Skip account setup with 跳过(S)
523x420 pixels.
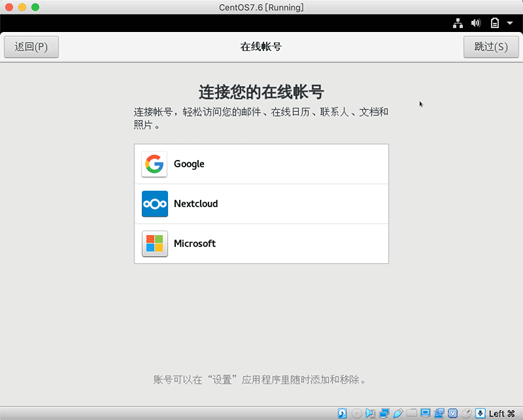(491, 46)
